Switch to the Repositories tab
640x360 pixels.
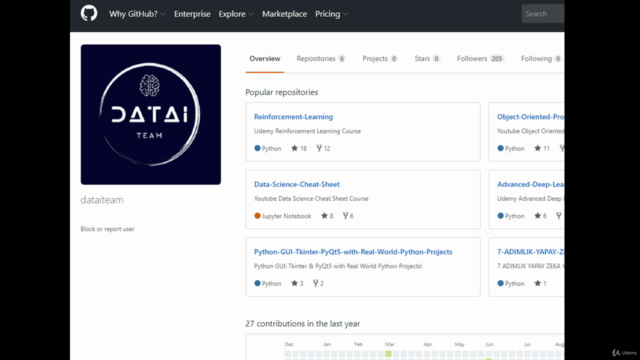(x=321, y=59)
